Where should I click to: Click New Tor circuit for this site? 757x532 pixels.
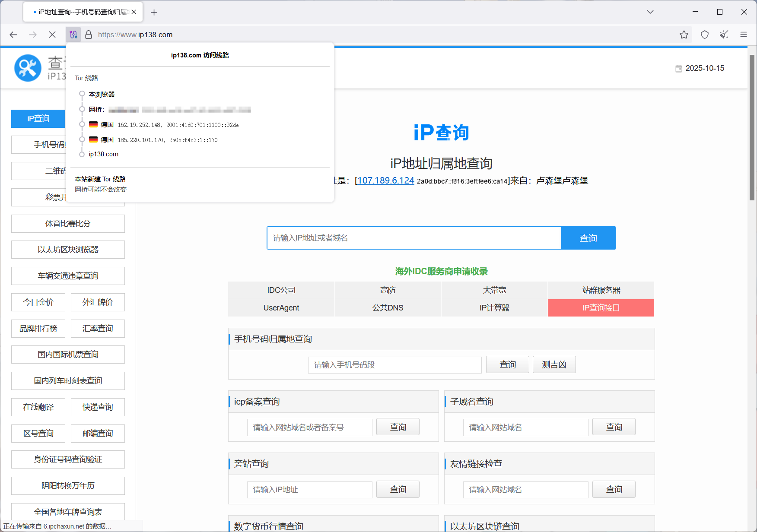[100, 179]
